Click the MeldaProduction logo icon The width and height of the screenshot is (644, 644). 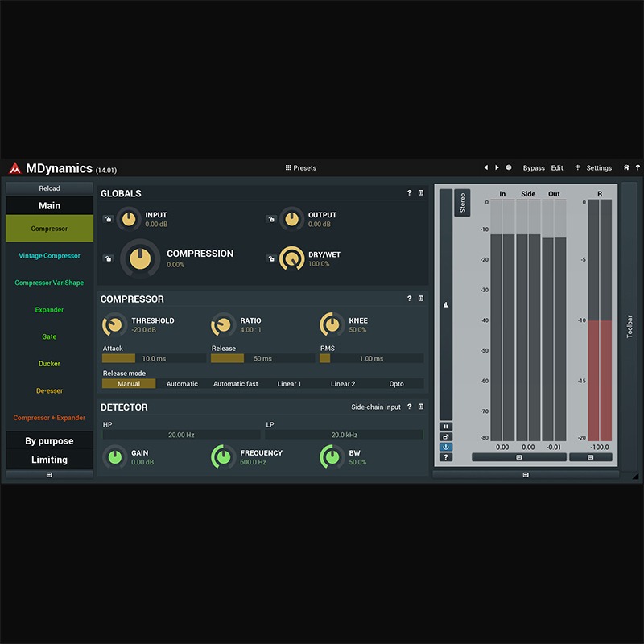click(x=15, y=168)
